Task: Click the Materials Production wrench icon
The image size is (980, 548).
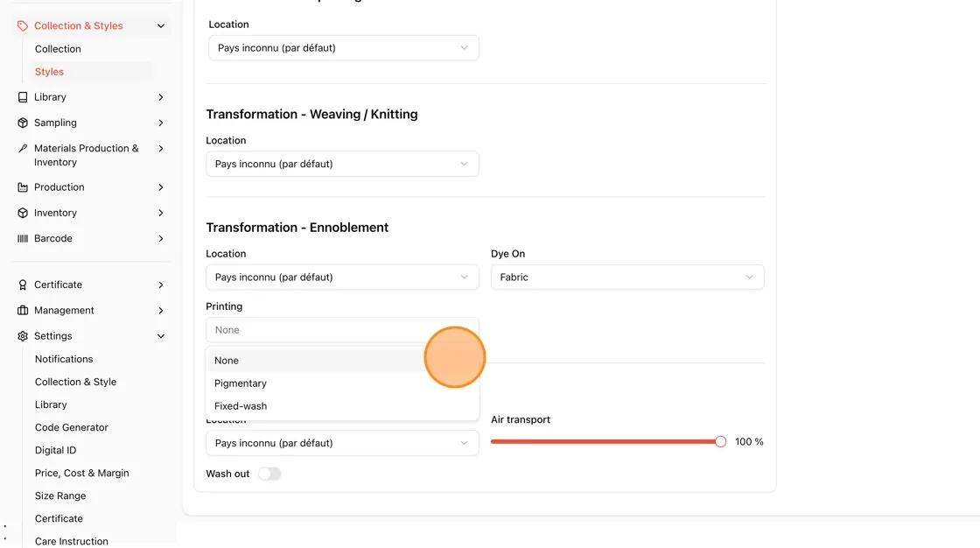Action: pos(23,148)
